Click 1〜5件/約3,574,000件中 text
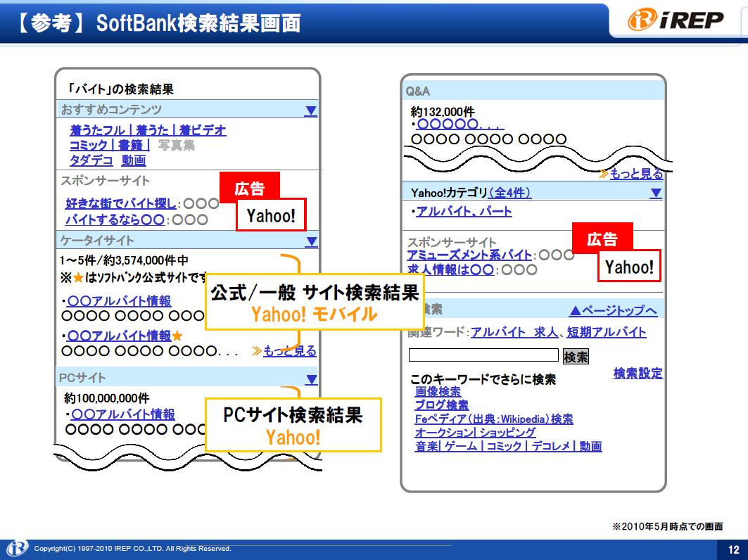 pos(124,260)
